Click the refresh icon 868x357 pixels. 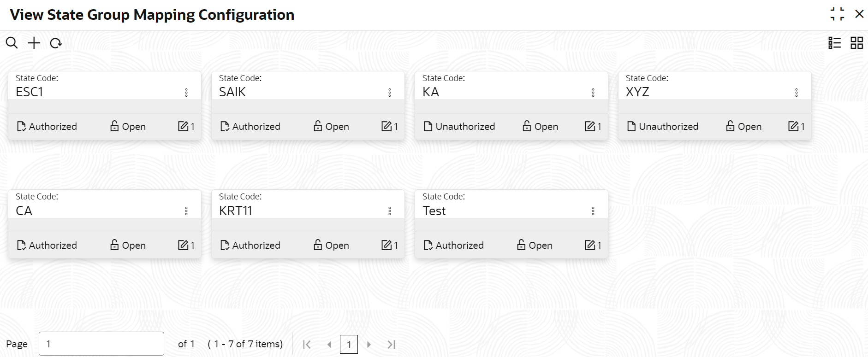point(56,43)
